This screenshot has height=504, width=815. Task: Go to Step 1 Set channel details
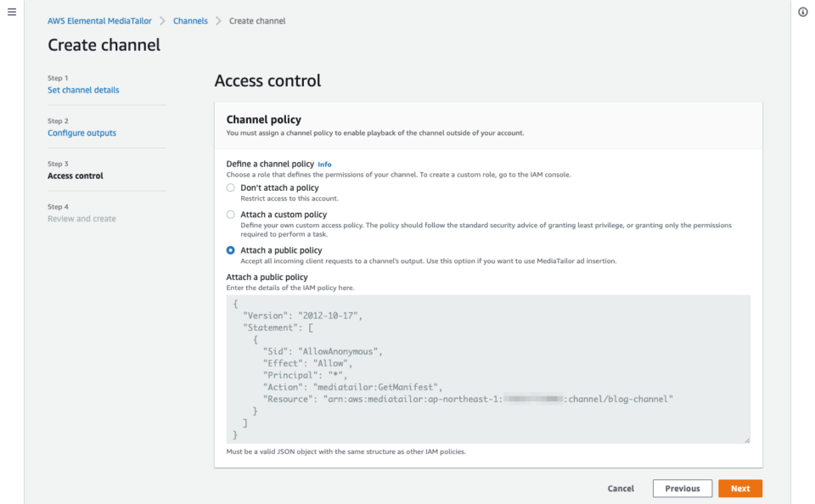83,90
